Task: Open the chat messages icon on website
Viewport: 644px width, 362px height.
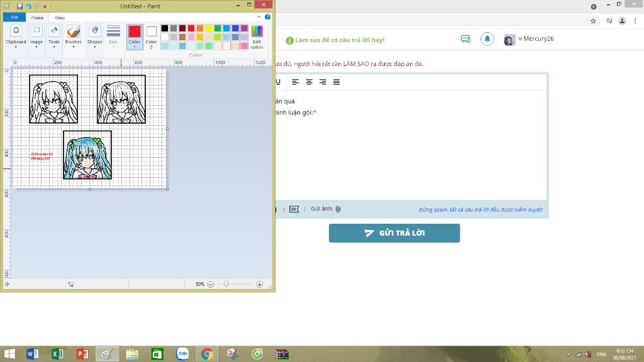Action: pos(465,39)
